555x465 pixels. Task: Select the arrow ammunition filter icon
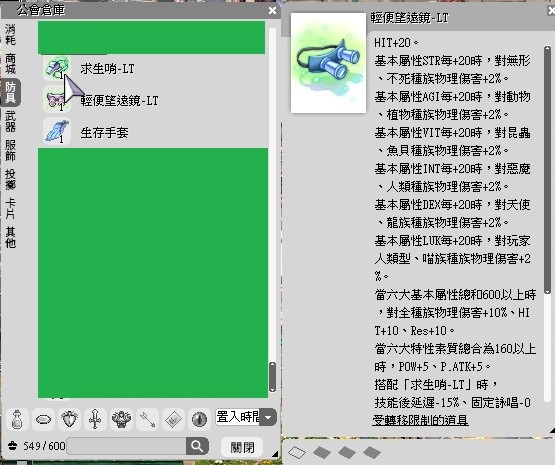pyautogui.click(x=147, y=419)
